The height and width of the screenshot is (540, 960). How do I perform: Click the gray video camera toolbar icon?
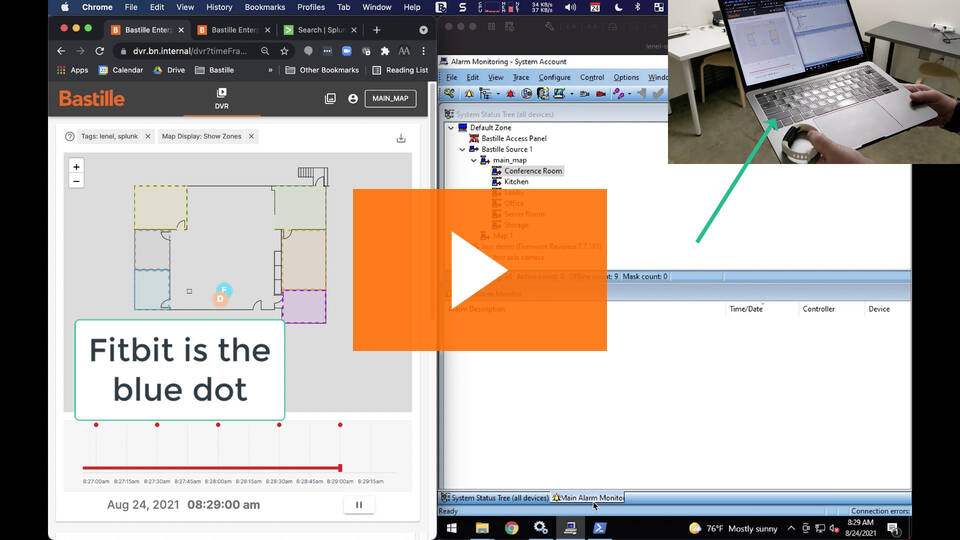[585, 94]
